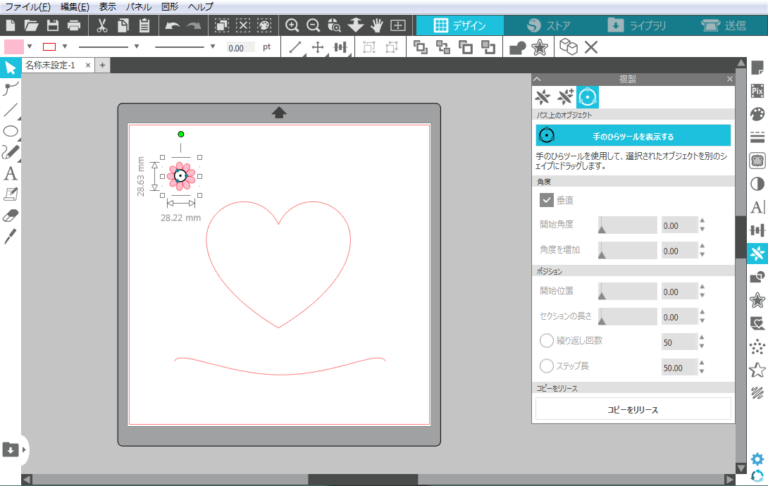768x486 pixels.
Task: Zoom in with magnifier plus
Action: coord(292,25)
